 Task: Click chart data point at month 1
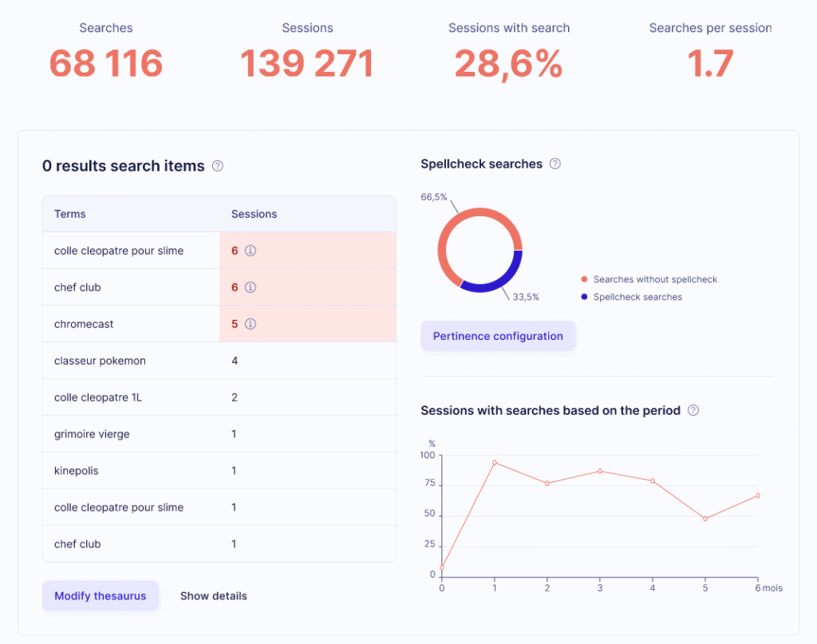click(495, 463)
